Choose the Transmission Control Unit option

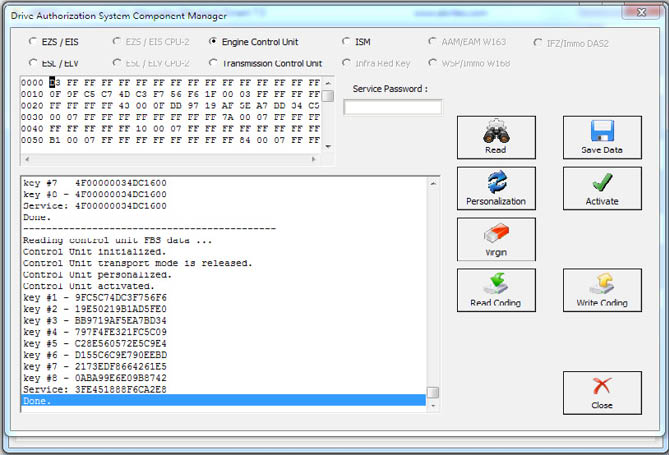pyautogui.click(x=214, y=63)
